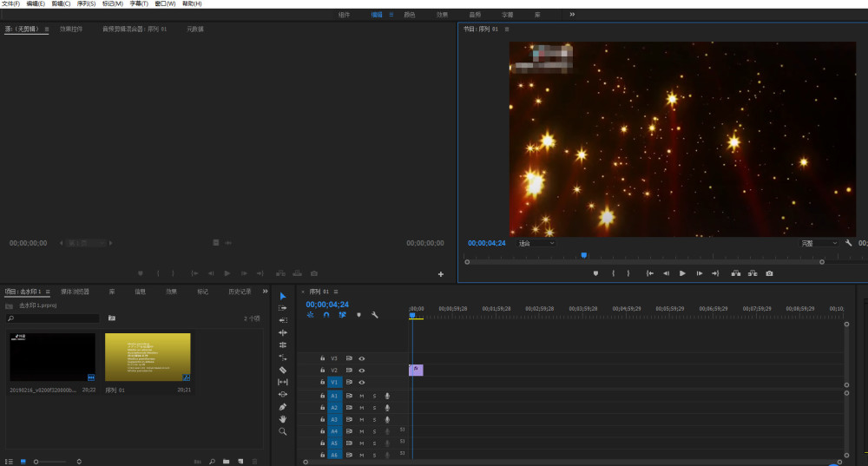The width and height of the screenshot is (868, 466).
Task: Select the Slip tool
Action: pyautogui.click(x=283, y=382)
